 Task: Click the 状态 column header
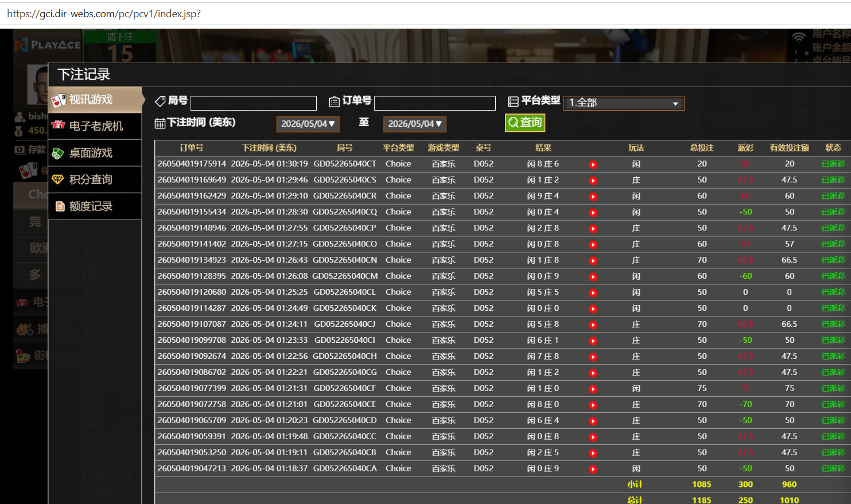tap(833, 148)
